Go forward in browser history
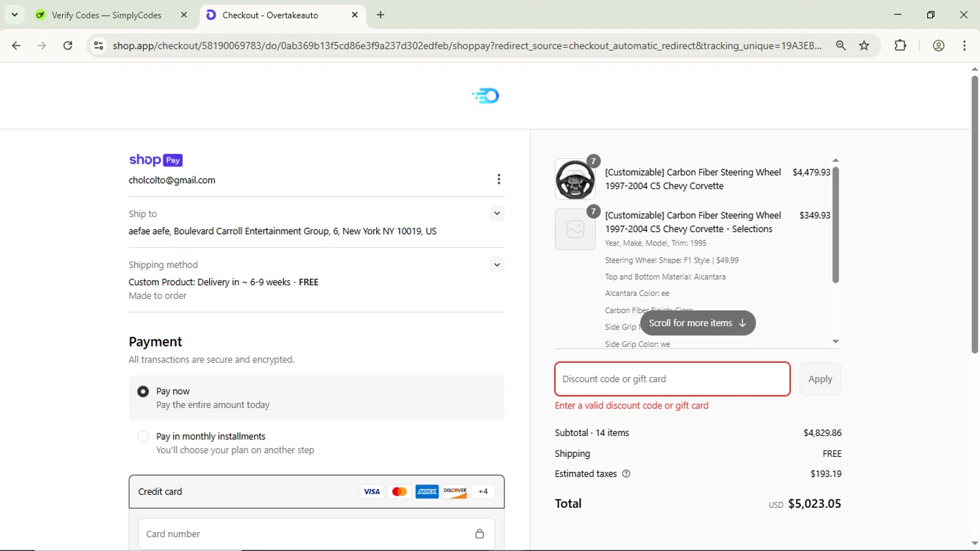Viewport: 980px width, 551px height. [x=42, y=46]
